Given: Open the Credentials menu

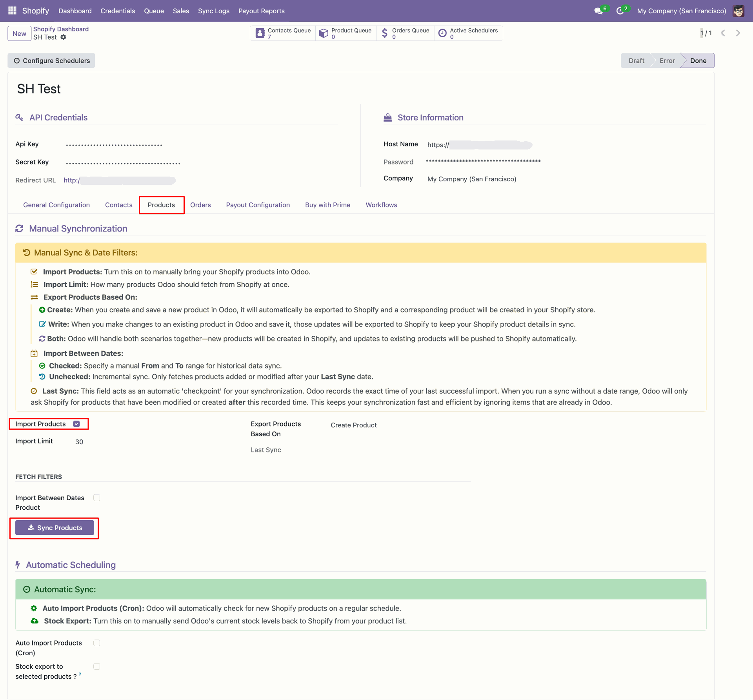Looking at the screenshot, I should click(x=118, y=11).
